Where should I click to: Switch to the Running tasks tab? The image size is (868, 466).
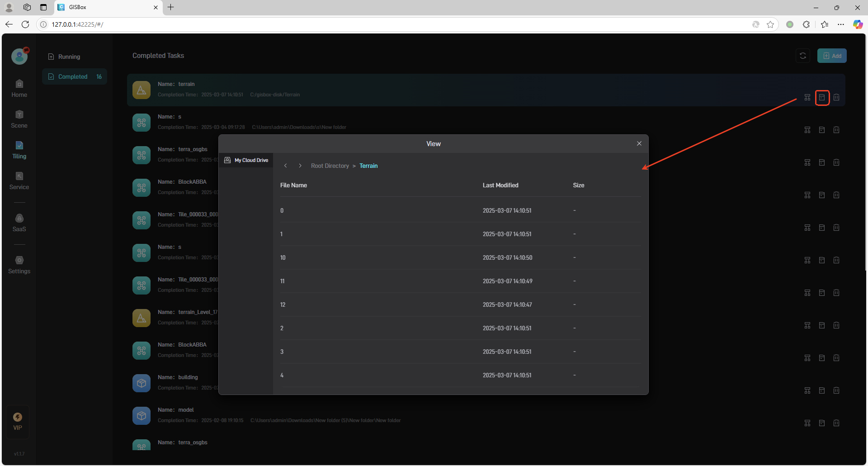pyautogui.click(x=69, y=57)
